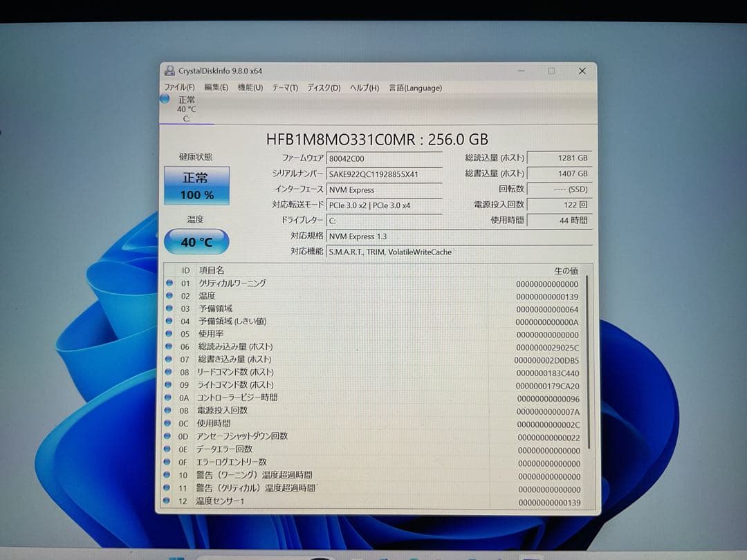
Task: Click the S.M.A.R.T., TRIM features field
Action: point(459,252)
